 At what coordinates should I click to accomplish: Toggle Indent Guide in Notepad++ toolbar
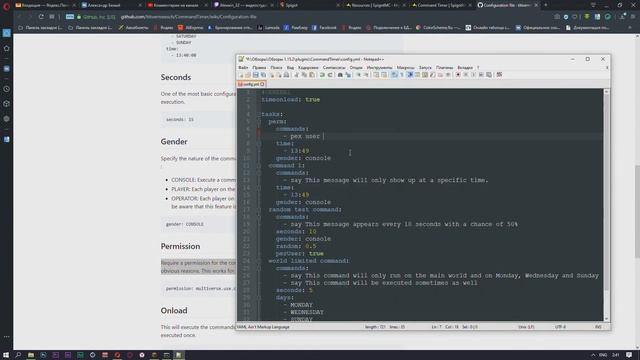pyautogui.click(x=410, y=75)
